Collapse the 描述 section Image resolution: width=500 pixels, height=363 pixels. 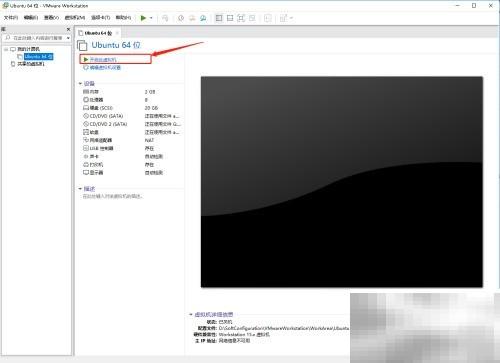point(80,189)
